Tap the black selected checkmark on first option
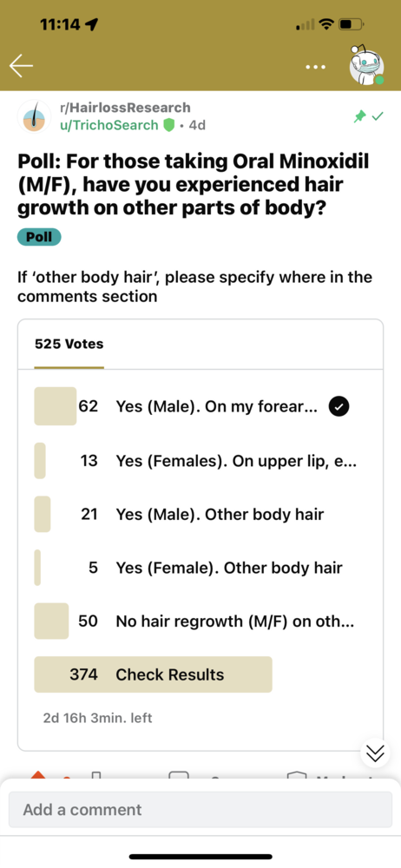 coord(339,407)
